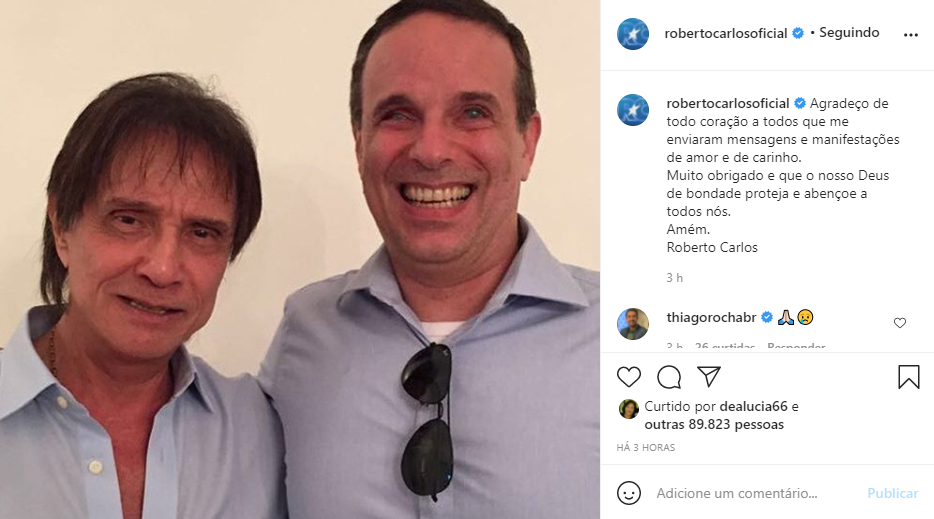
Task: Save the post with the bookmark icon
Action: click(x=908, y=377)
